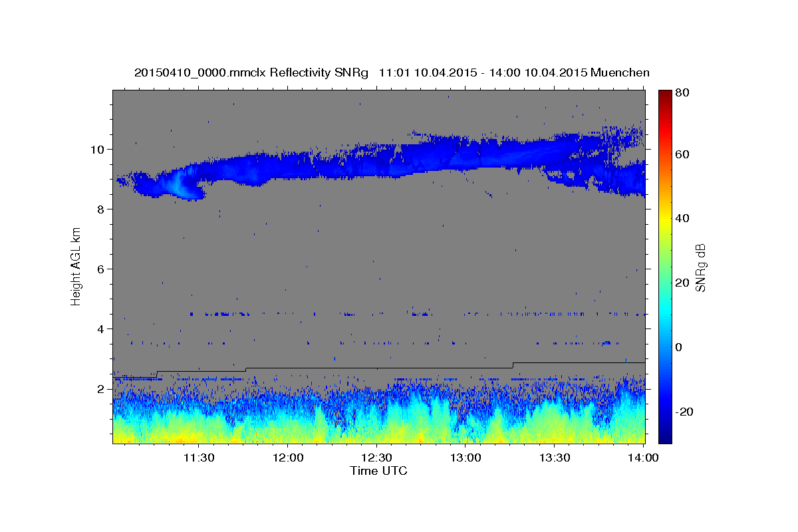The image size is (798, 532).
Task: Click the colorbar value -20
Action: [686, 412]
